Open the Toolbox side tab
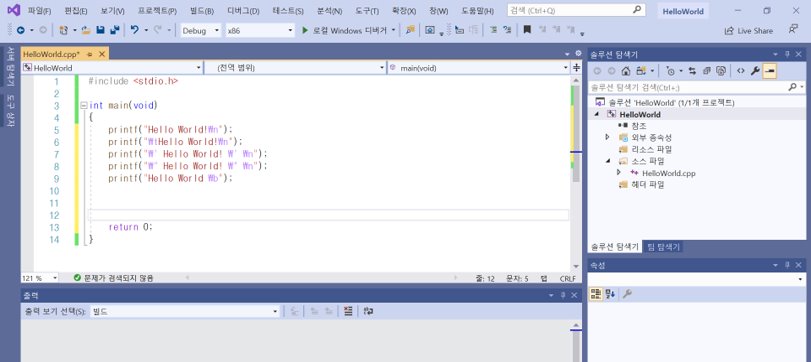The height and width of the screenshot is (362, 811). click(10, 111)
